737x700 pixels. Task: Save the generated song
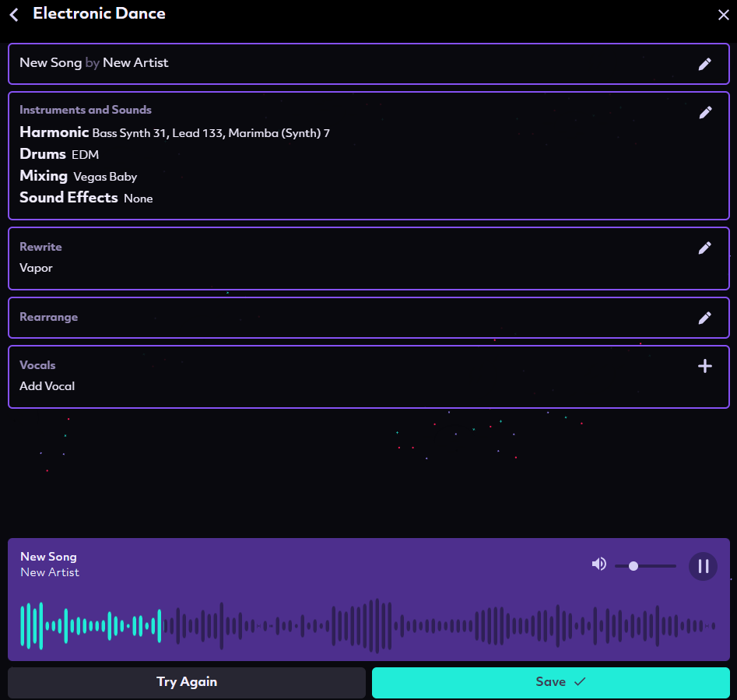(x=550, y=682)
